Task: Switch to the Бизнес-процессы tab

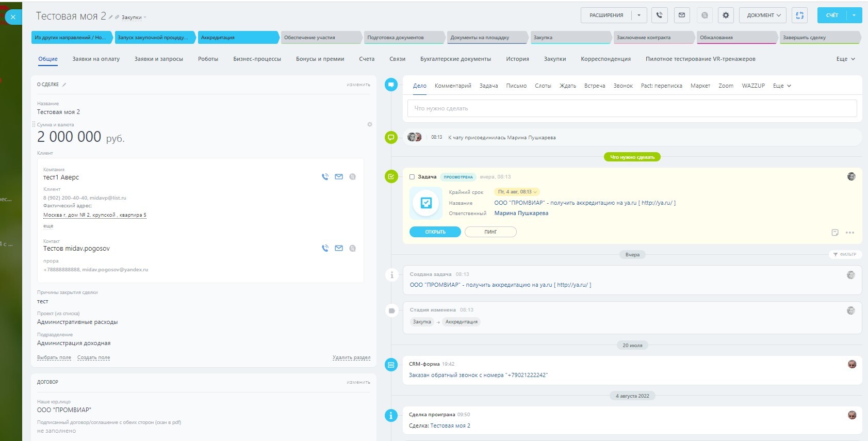Action: point(257,59)
